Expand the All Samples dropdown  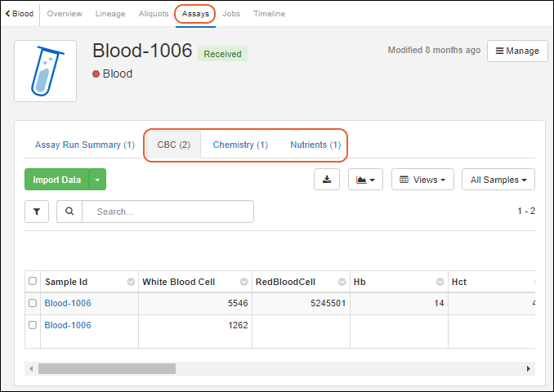click(498, 180)
